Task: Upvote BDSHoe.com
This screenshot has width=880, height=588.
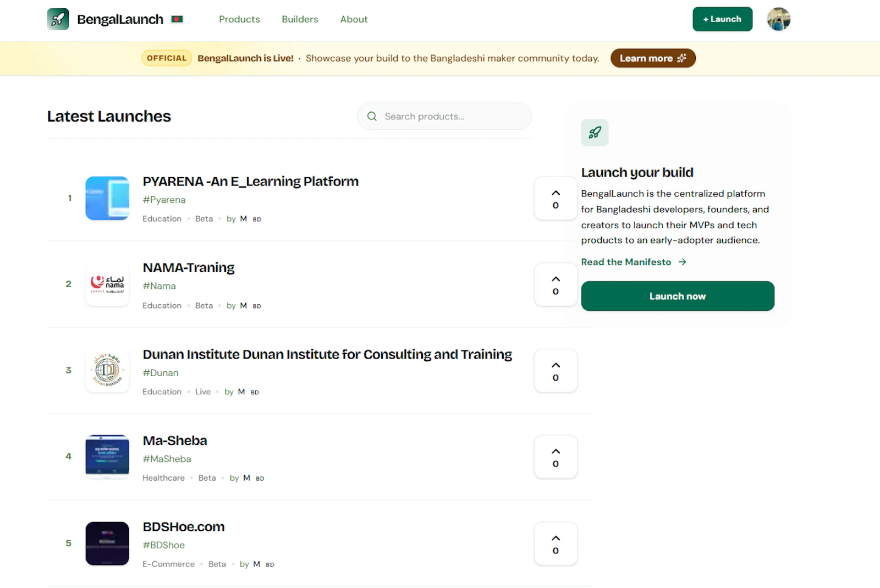Action: point(555,544)
